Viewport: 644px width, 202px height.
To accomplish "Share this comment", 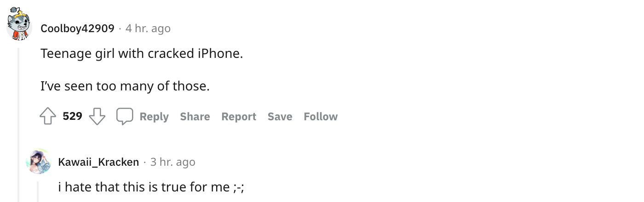I will pyautogui.click(x=195, y=117).
